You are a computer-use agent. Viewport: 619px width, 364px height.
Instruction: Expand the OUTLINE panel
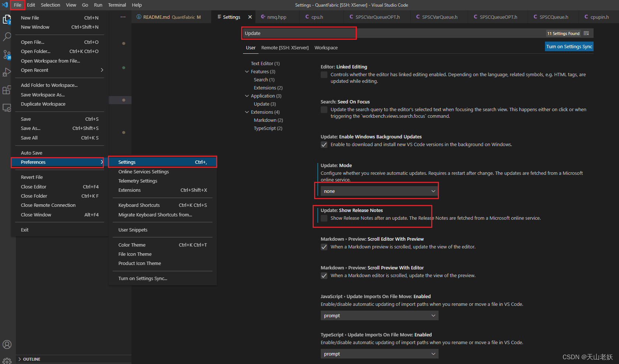(74, 359)
